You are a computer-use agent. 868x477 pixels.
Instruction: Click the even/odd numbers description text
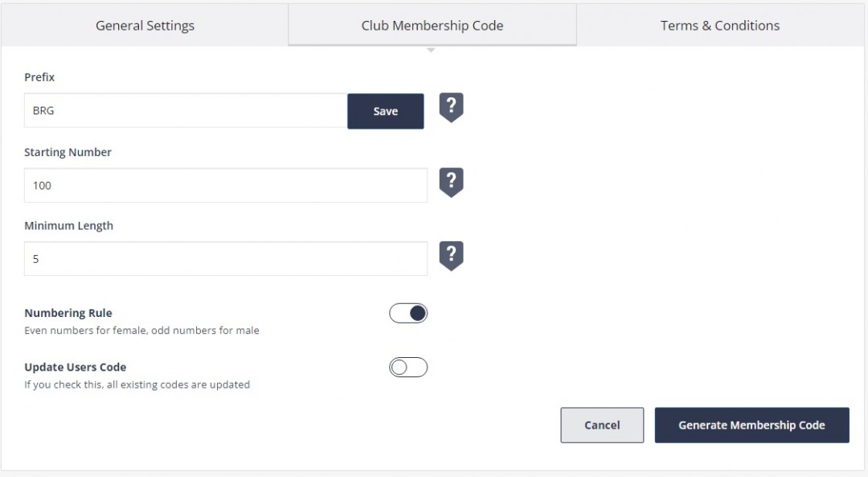141,331
